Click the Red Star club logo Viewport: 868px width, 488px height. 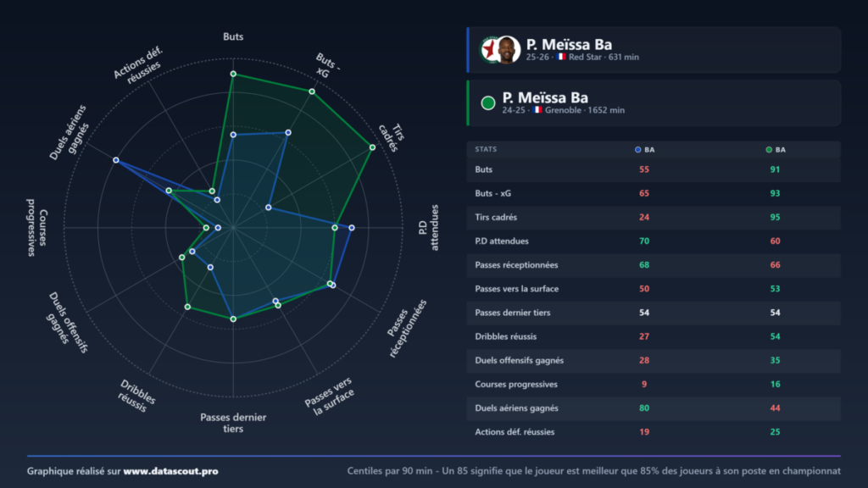(488, 50)
